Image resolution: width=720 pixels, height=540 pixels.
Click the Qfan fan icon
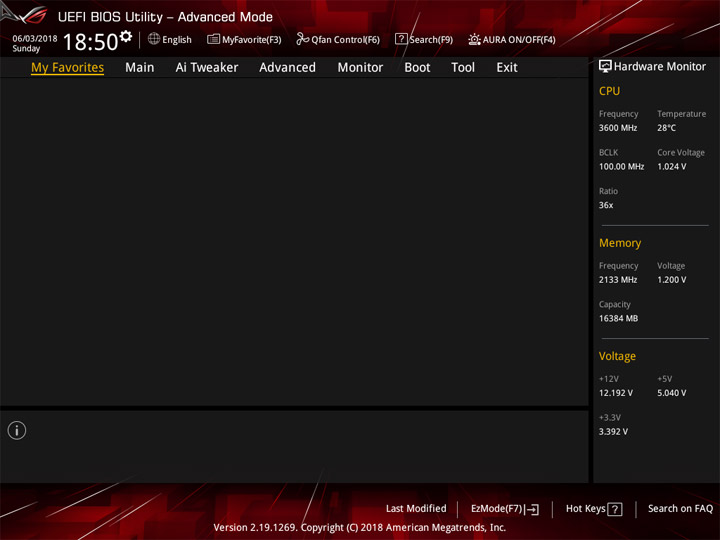302,39
